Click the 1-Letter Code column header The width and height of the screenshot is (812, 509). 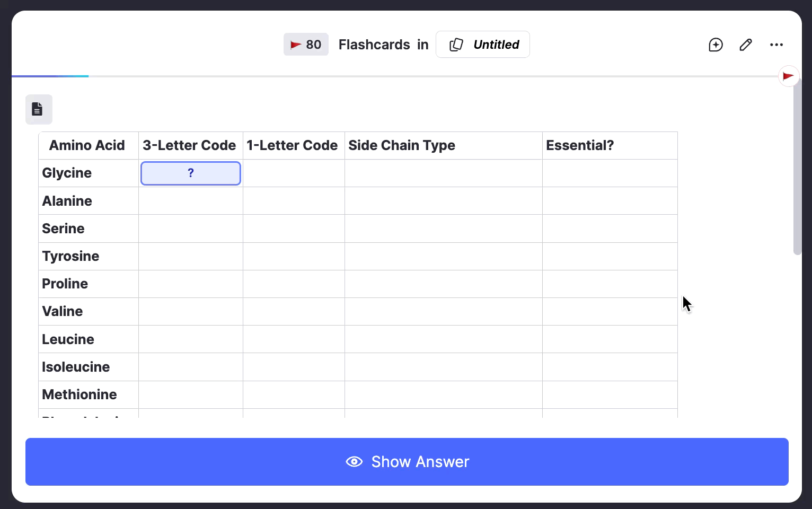tap(292, 145)
